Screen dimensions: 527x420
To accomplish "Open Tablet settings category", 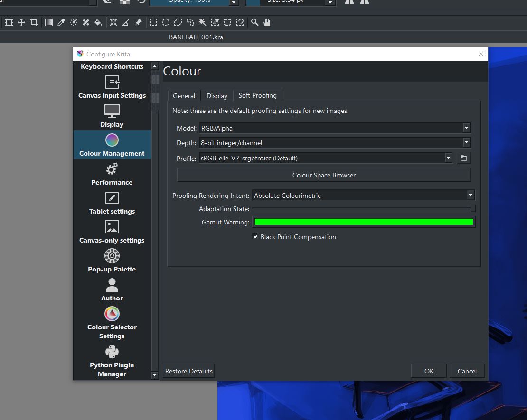I will point(112,203).
